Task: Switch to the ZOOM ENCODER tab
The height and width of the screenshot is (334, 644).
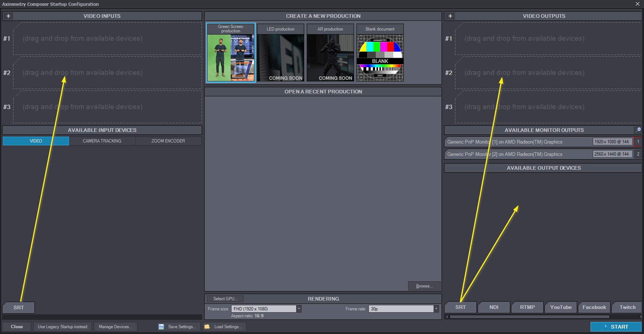Action: [x=168, y=141]
